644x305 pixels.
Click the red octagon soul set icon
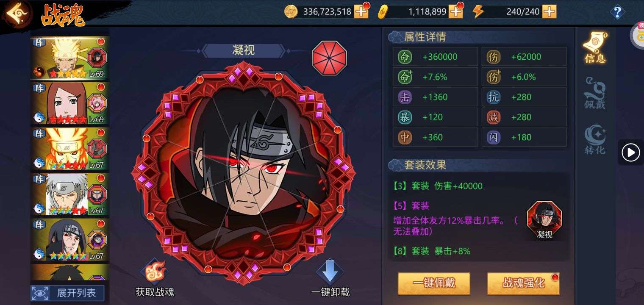click(329, 58)
